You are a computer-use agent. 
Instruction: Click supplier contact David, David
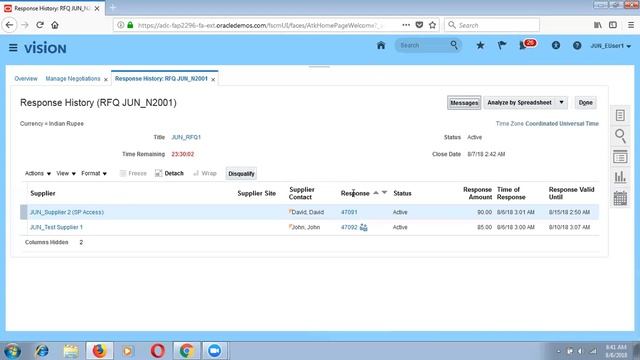point(308,212)
